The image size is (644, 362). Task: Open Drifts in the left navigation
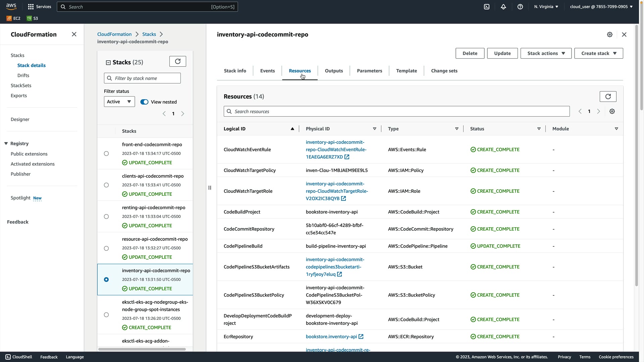coord(23,75)
